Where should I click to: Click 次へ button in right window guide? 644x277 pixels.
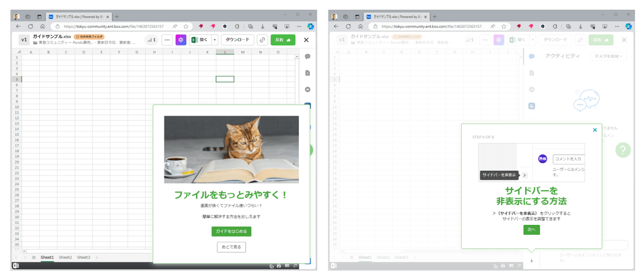click(531, 230)
